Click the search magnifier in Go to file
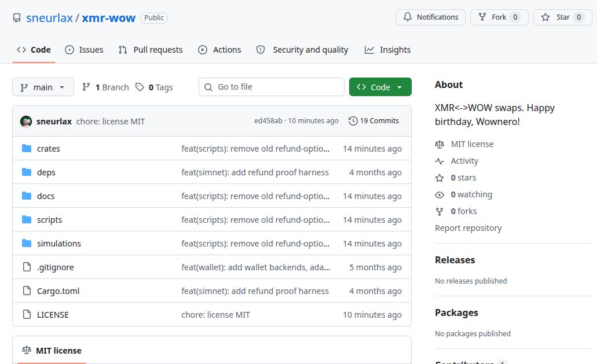This screenshot has height=364, width=597. coord(208,87)
